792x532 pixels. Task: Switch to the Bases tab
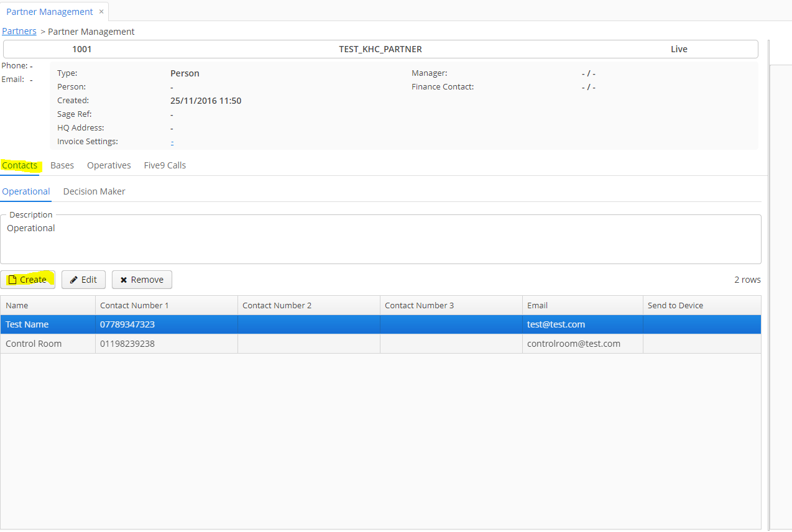coord(62,165)
